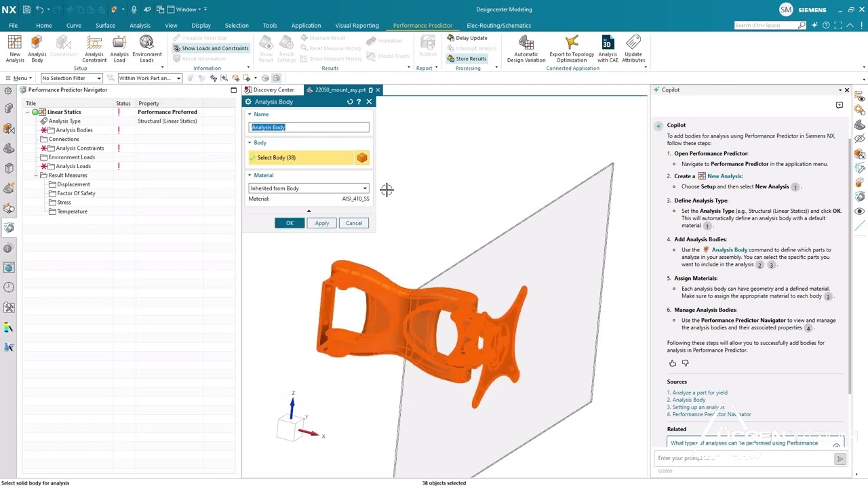This screenshot has height=488, width=868.
Task: Collapse the Body section of dialog
Action: pos(250,143)
